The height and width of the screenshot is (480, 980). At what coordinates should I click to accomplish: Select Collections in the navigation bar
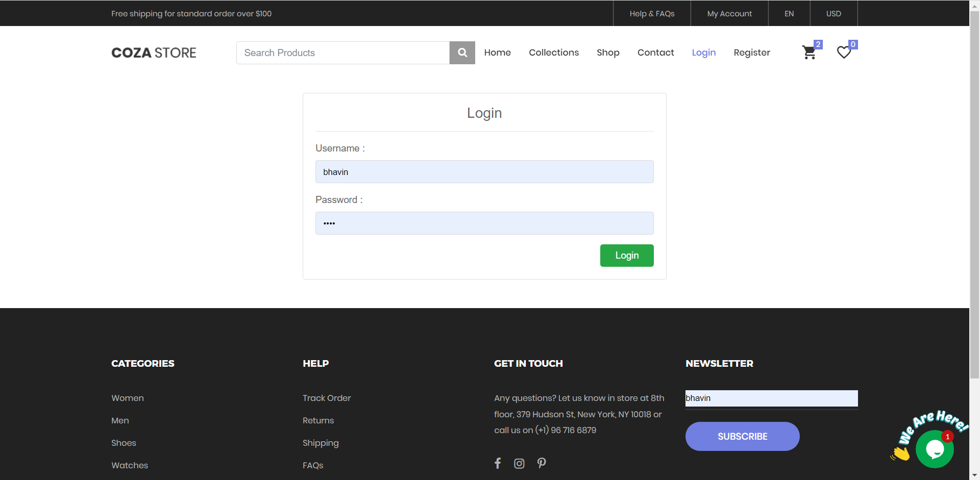(554, 53)
